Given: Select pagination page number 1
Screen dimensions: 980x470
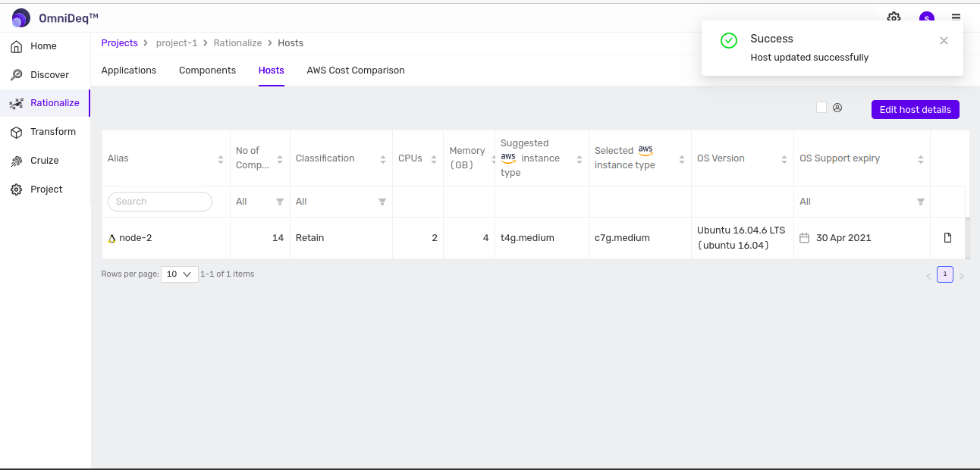Looking at the screenshot, I should tap(944, 274).
